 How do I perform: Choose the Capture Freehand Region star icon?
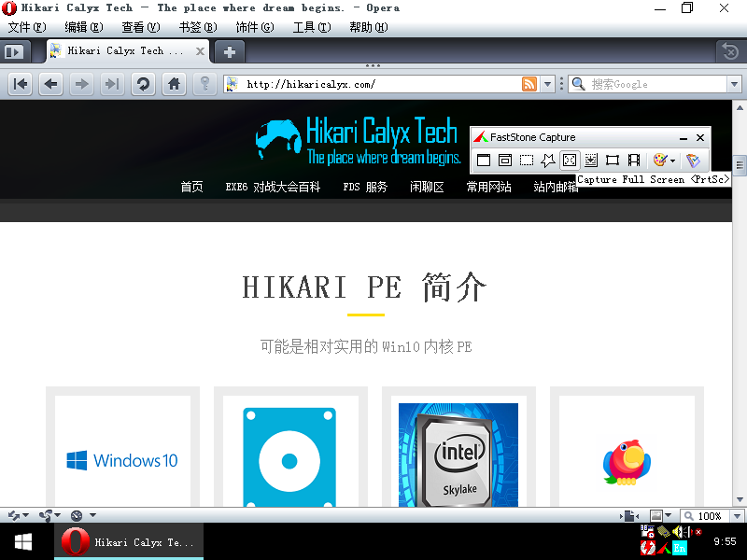point(548,160)
